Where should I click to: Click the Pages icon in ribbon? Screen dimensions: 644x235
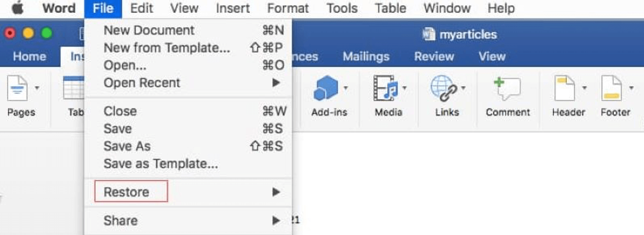tap(18, 88)
